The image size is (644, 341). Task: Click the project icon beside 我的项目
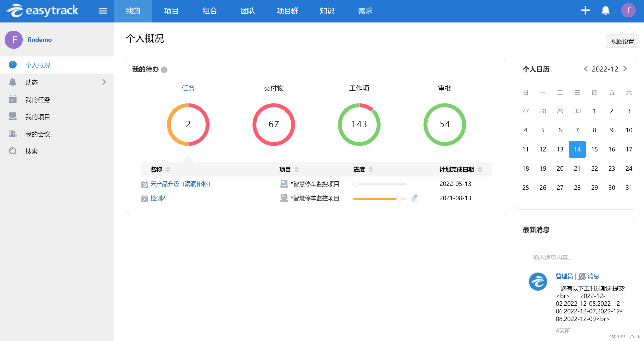point(13,116)
